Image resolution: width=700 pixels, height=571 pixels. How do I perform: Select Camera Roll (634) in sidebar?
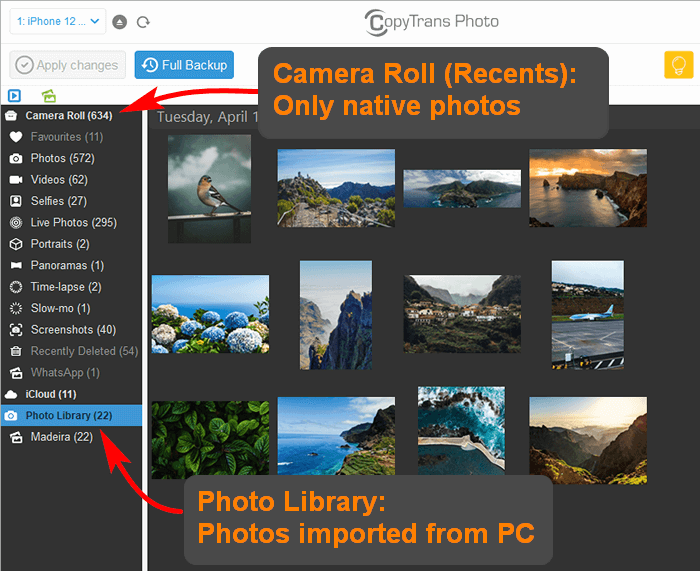[69, 116]
